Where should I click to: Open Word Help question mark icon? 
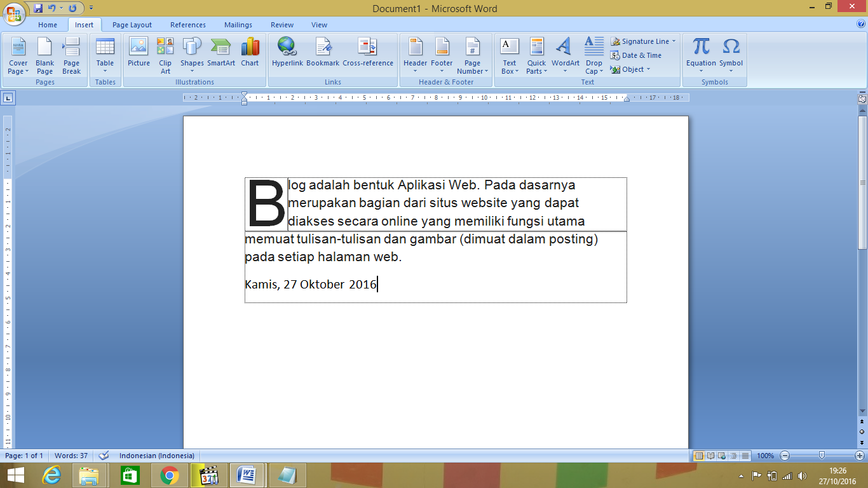861,24
